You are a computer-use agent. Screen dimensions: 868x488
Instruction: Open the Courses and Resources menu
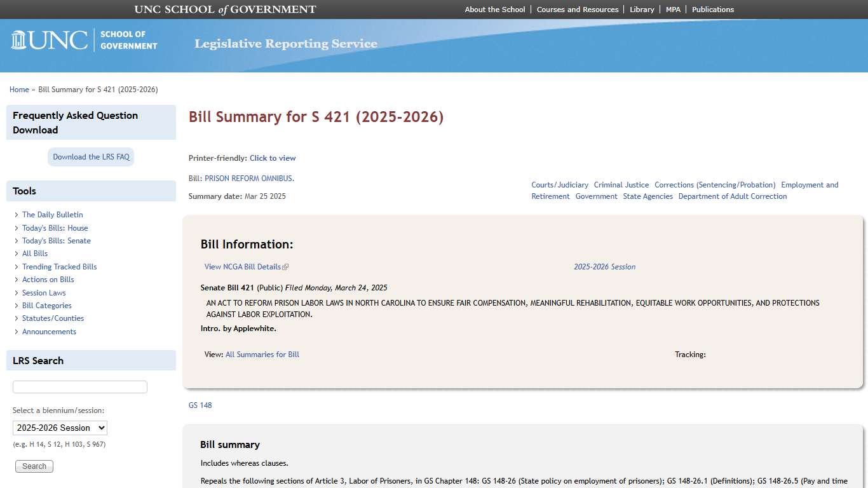point(578,9)
